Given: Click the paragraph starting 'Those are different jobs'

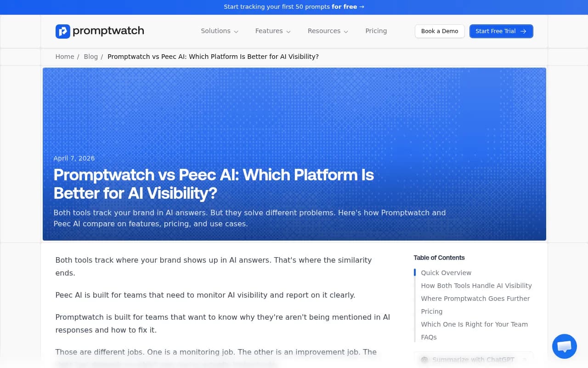Looking at the screenshot, I should 216,358.
